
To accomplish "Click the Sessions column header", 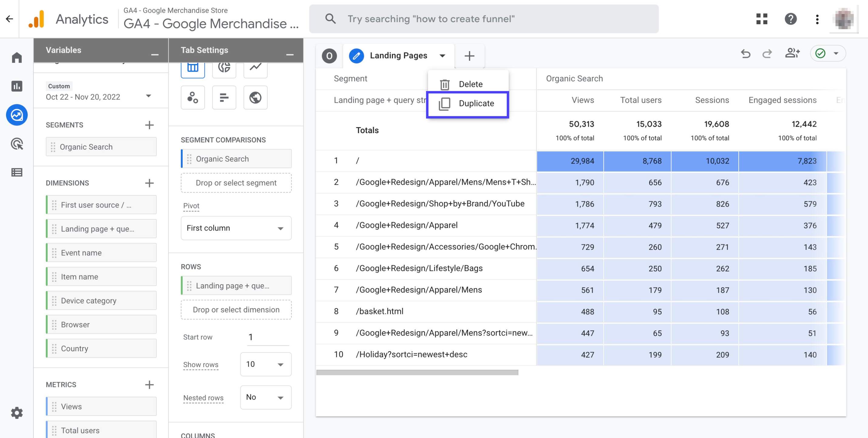I will tap(712, 100).
